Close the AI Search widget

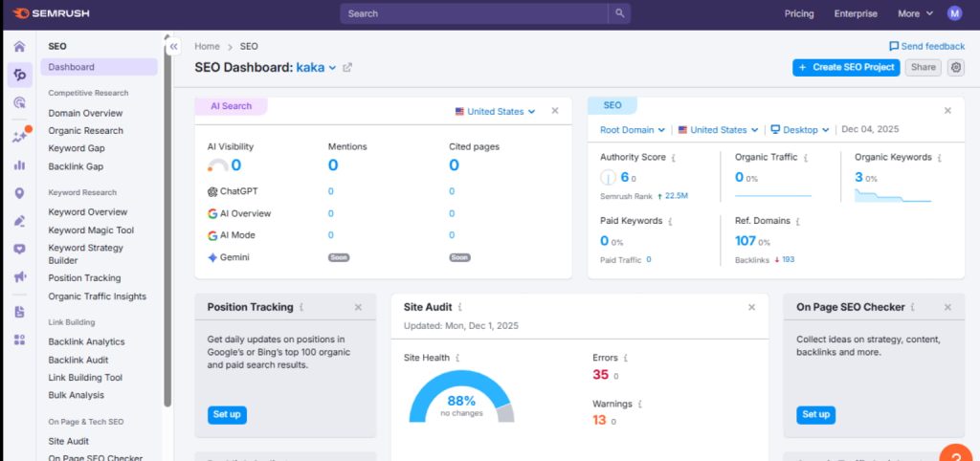tap(555, 111)
